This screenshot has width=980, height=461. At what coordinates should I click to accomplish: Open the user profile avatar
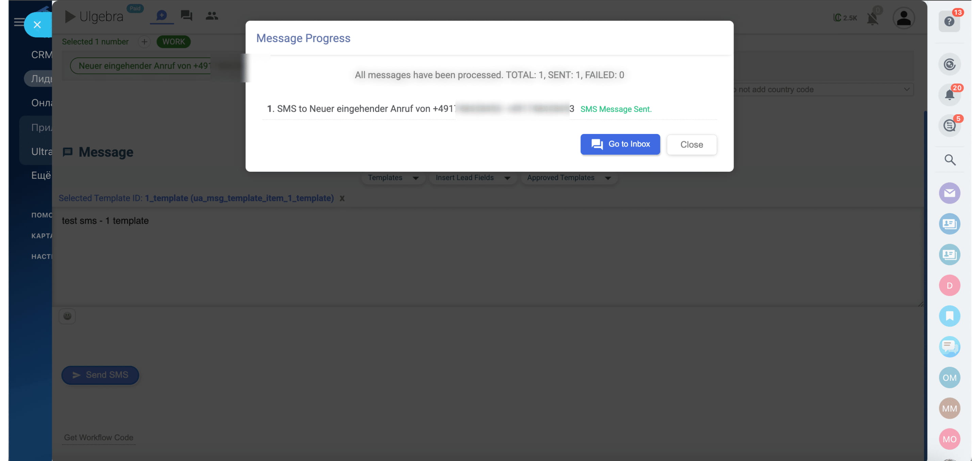coord(903,17)
